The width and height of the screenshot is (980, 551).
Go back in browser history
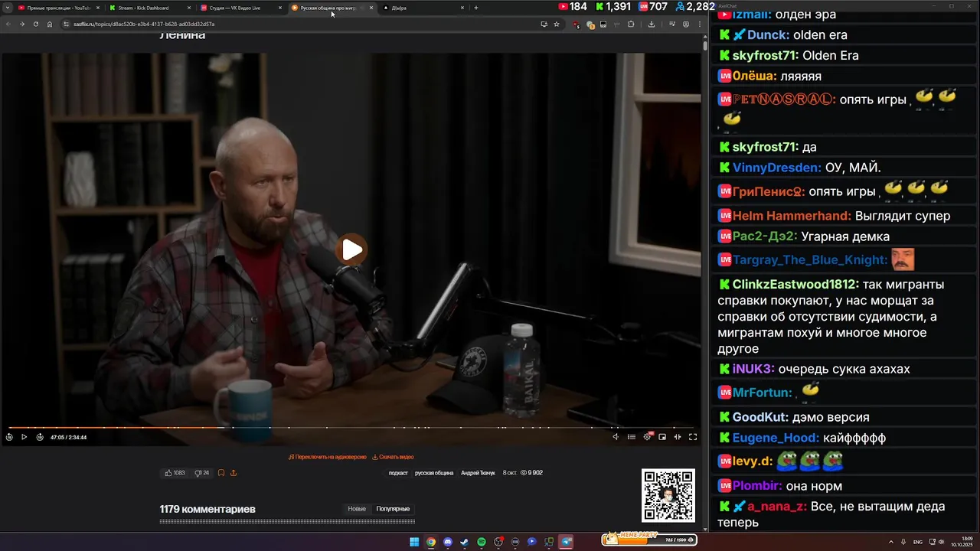click(8, 24)
